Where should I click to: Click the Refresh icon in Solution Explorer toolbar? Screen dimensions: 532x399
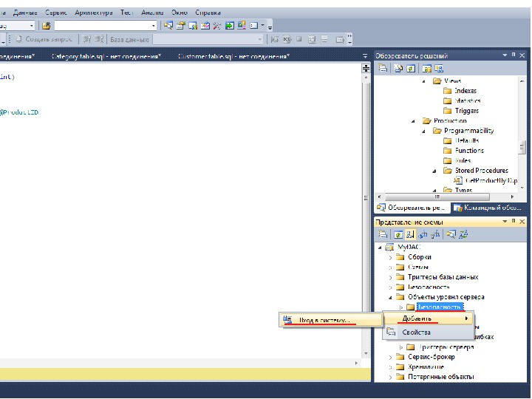point(411,68)
